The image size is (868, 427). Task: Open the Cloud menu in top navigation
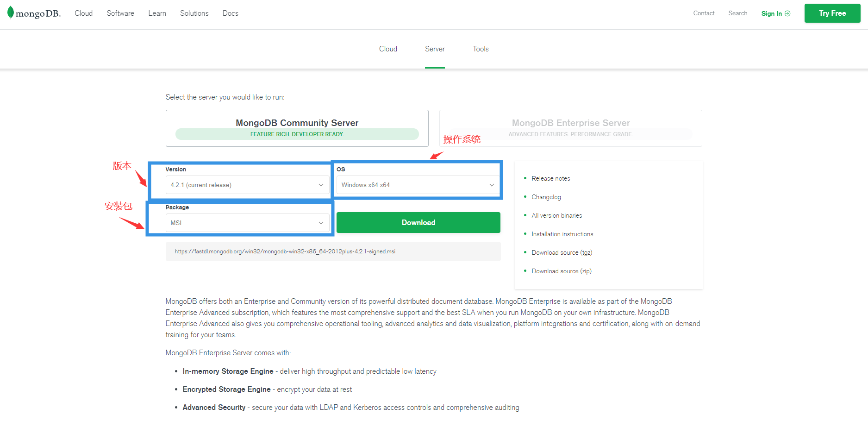coord(84,13)
